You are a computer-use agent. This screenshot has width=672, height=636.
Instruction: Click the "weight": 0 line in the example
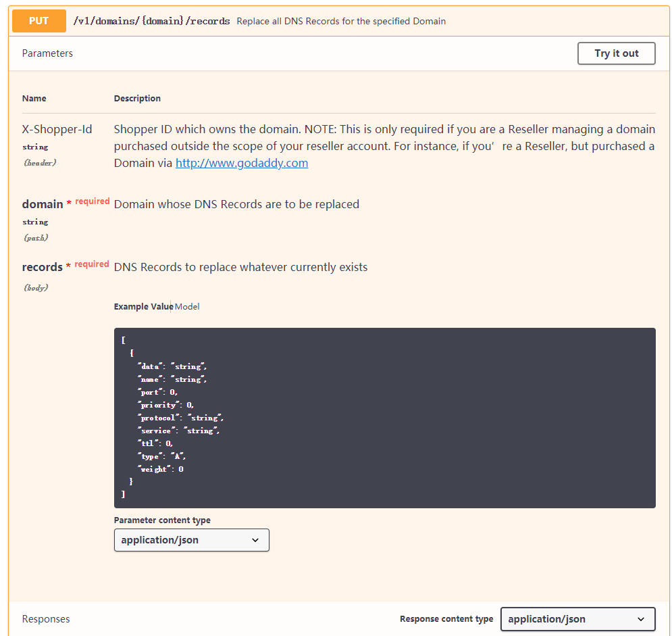tap(160, 469)
